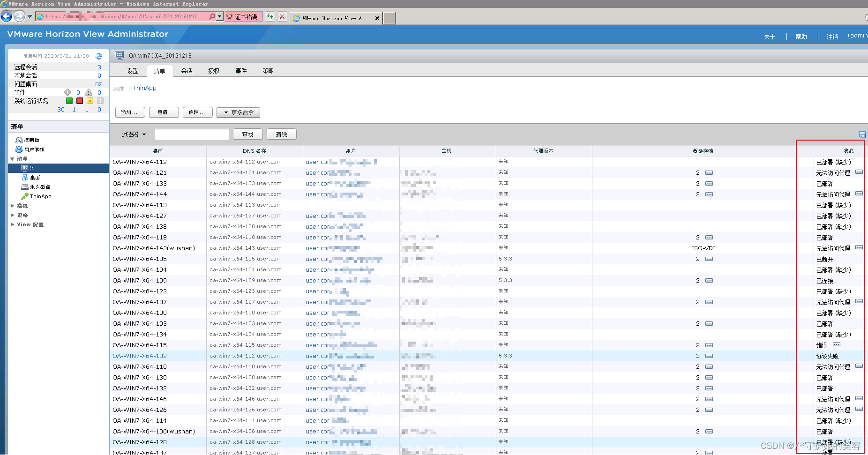Open a new blank browser tab
This screenshot has height=455, width=868.
point(389,18)
